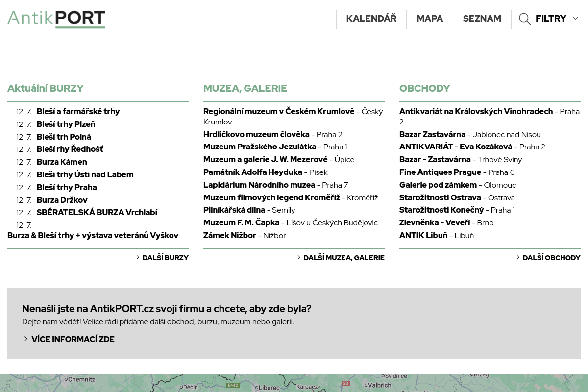Expand the FILTRY dropdown chevron
The image size is (588, 392).
click(576, 19)
